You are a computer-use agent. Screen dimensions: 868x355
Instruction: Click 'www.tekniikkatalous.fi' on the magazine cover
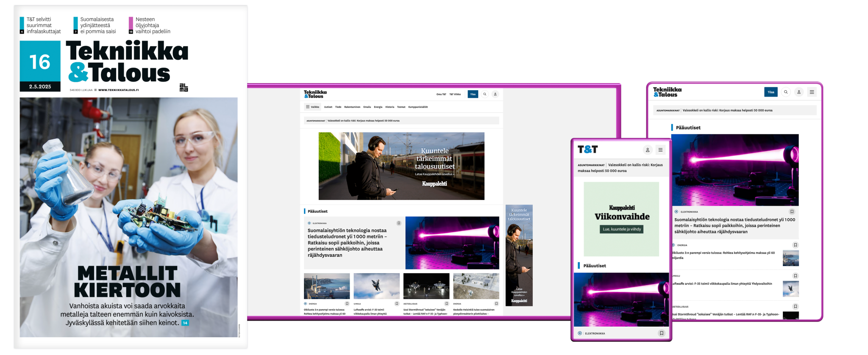tap(119, 90)
